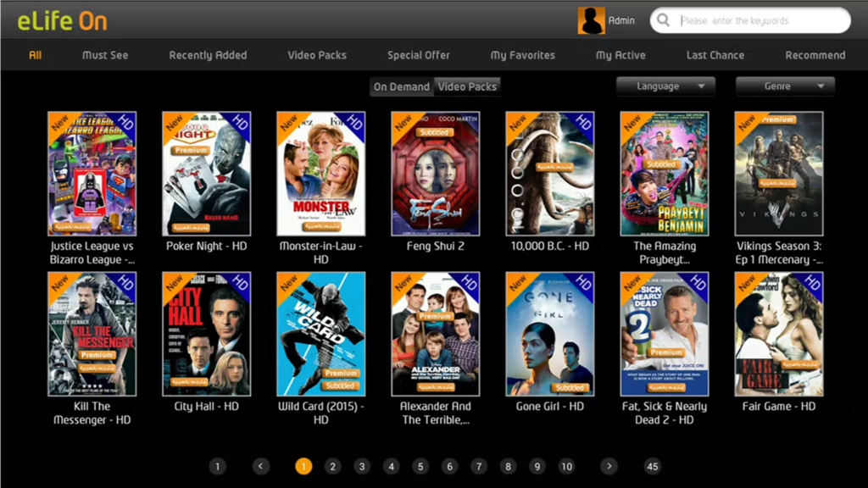Click the search magnifier icon
This screenshot has width=868, height=488.
pos(663,20)
